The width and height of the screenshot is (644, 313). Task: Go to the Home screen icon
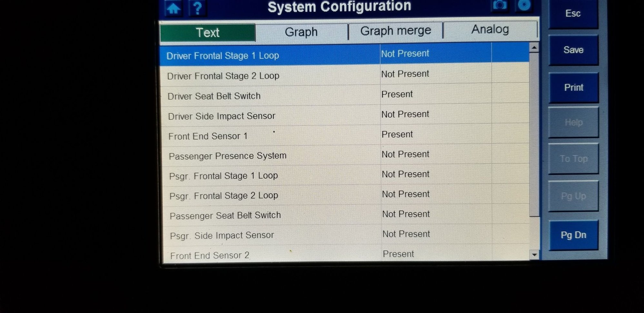pos(173,8)
